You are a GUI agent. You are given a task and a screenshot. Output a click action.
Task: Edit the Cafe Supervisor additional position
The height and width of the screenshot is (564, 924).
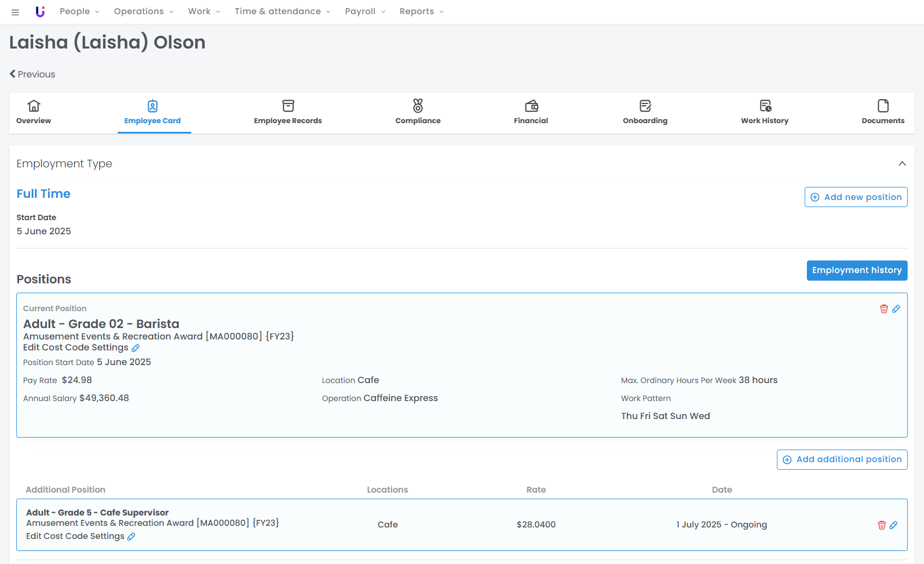pyautogui.click(x=893, y=525)
